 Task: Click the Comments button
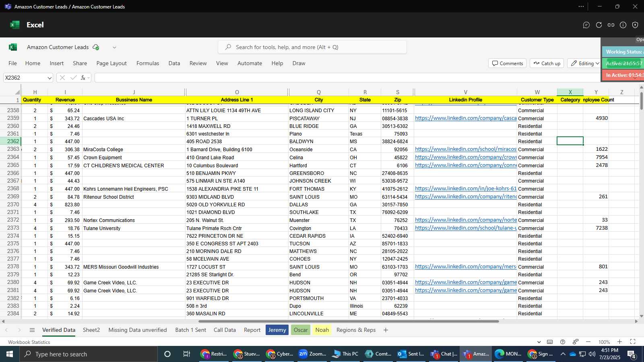point(508,63)
